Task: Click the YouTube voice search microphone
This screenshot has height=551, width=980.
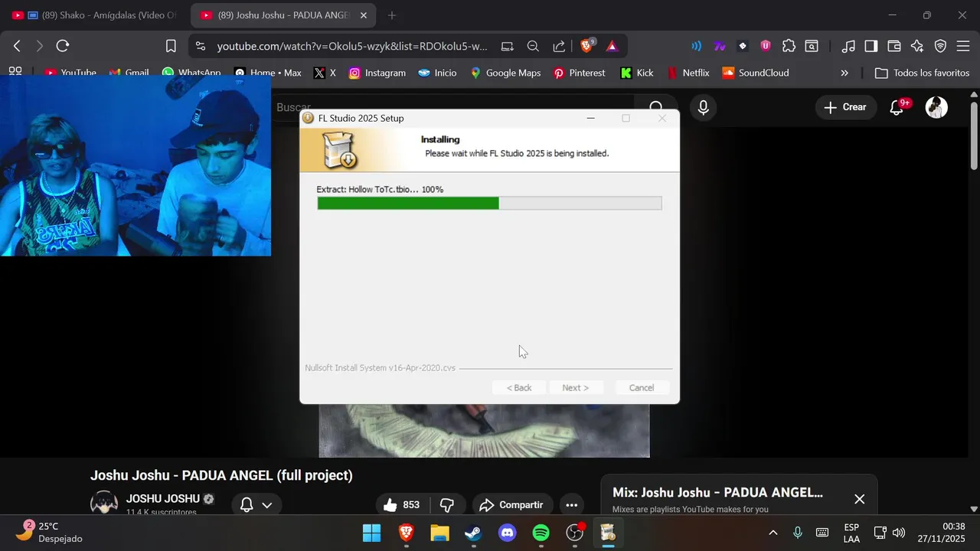Action: pos(704,108)
